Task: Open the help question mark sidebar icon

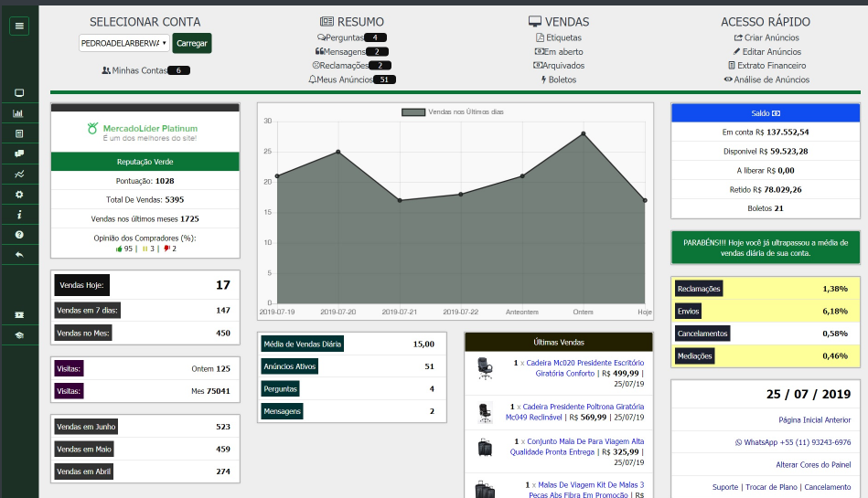Action: click(19, 235)
